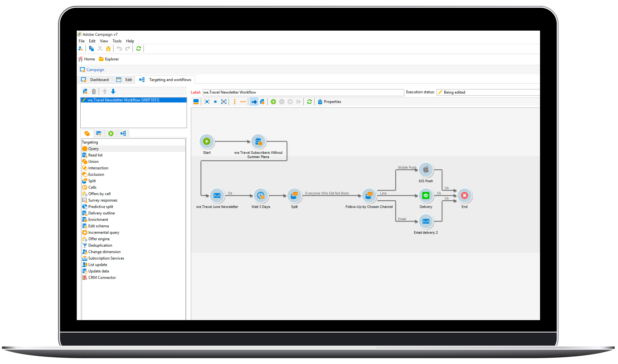
Task: Start the workflow with green play button
Action: click(x=273, y=102)
